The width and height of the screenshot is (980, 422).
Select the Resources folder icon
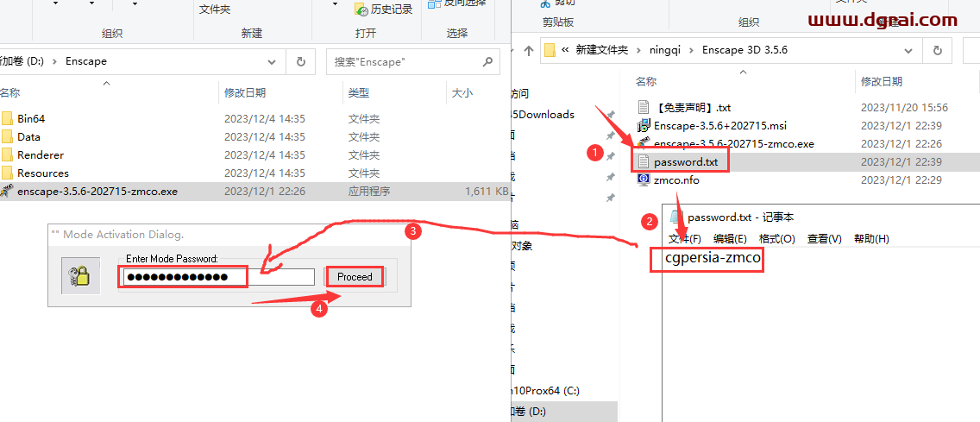[7, 173]
